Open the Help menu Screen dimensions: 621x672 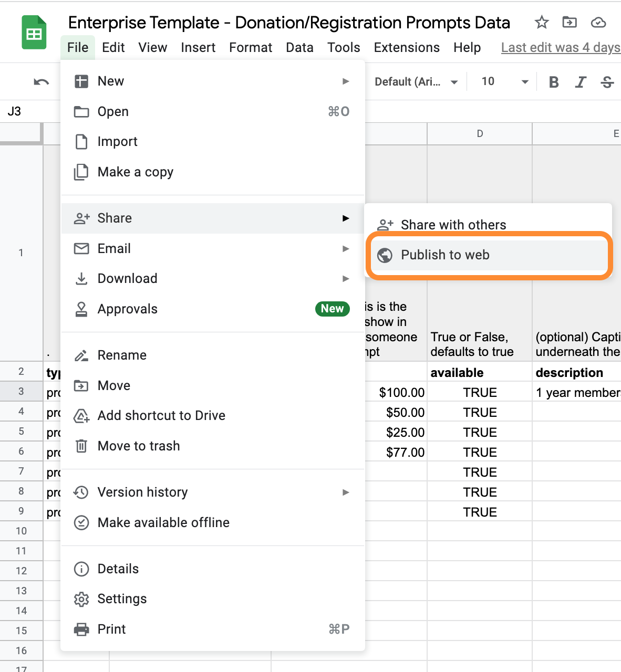467,48
